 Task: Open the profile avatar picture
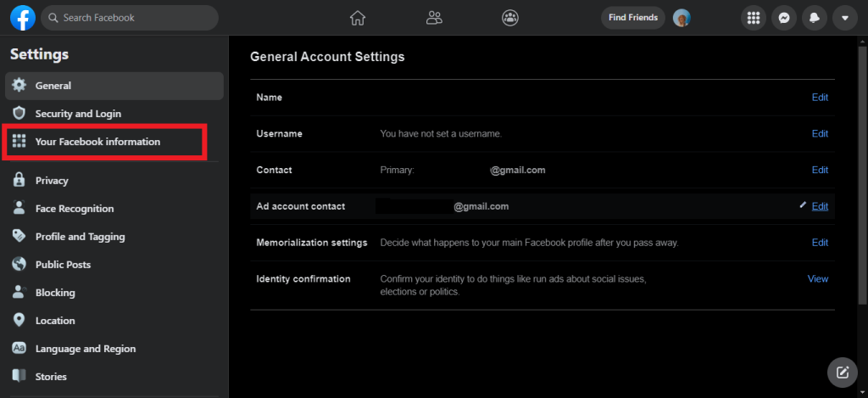tap(682, 18)
